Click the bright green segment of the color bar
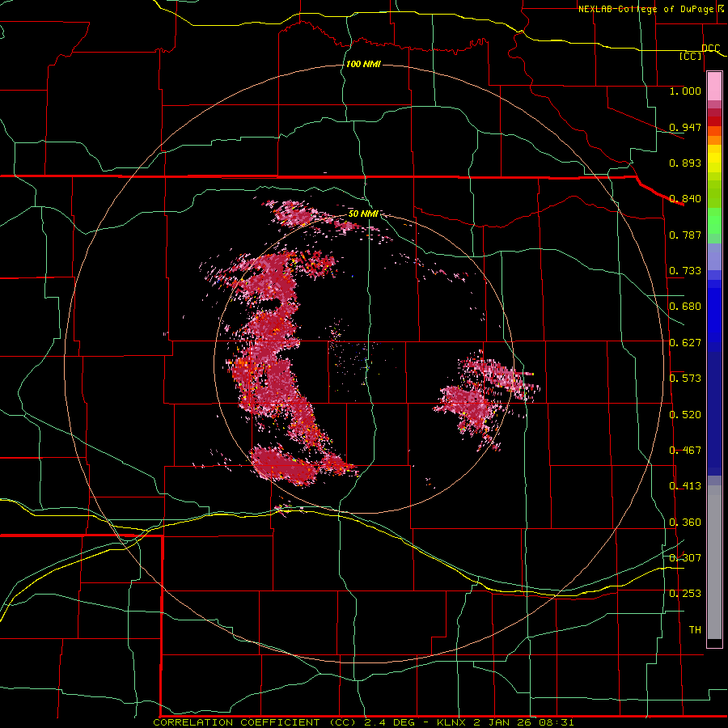This screenshot has height=728, width=728. [714, 221]
